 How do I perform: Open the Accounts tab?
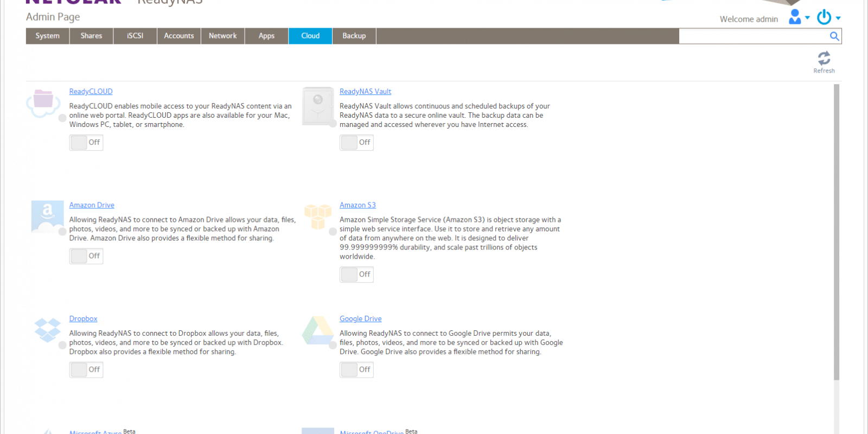[179, 36]
